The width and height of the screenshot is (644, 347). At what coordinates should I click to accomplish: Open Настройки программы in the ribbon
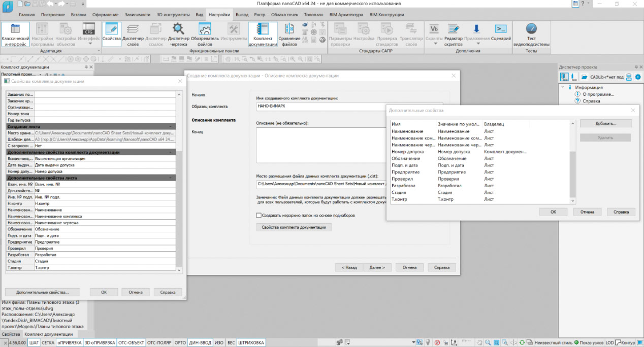(x=42, y=34)
